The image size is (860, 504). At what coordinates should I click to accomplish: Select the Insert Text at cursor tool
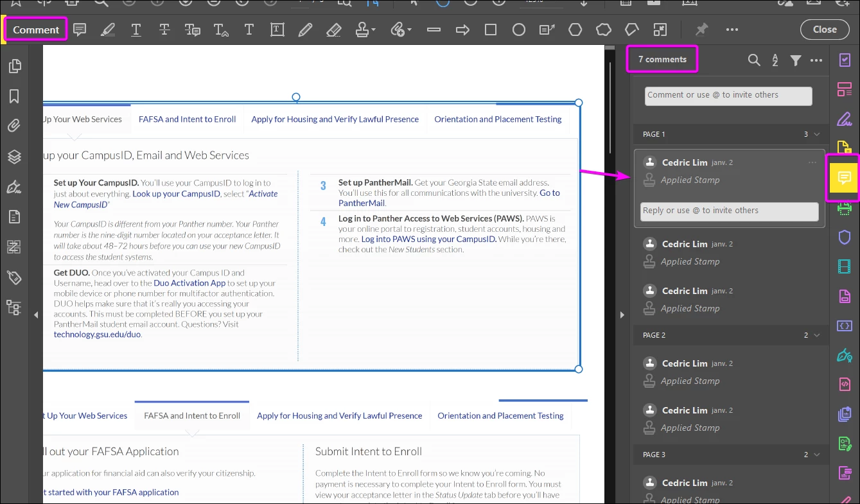pos(221,30)
